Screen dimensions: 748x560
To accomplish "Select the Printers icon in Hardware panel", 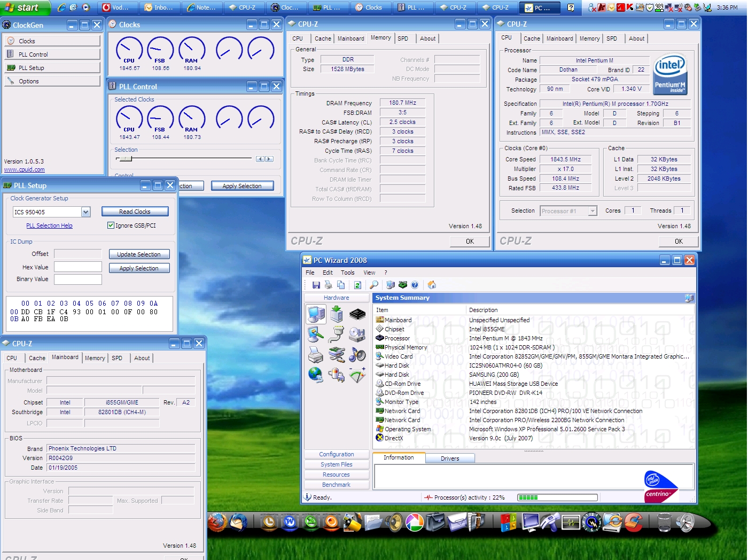I will pos(316,355).
